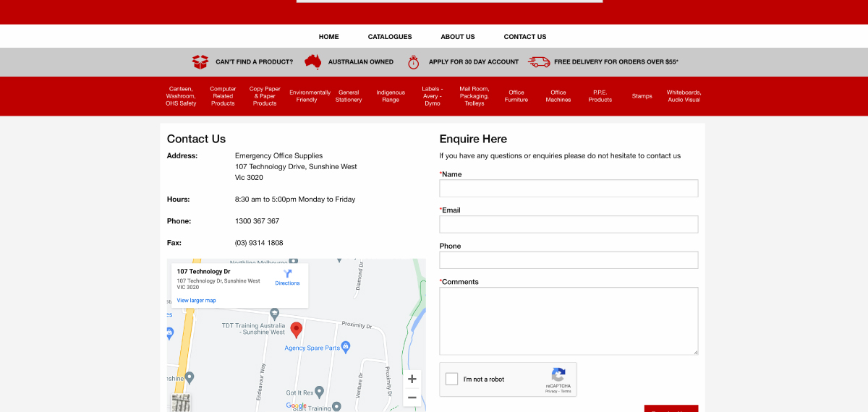This screenshot has width=868, height=412.
Task: Open the About Us menu item
Action: point(458,37)
